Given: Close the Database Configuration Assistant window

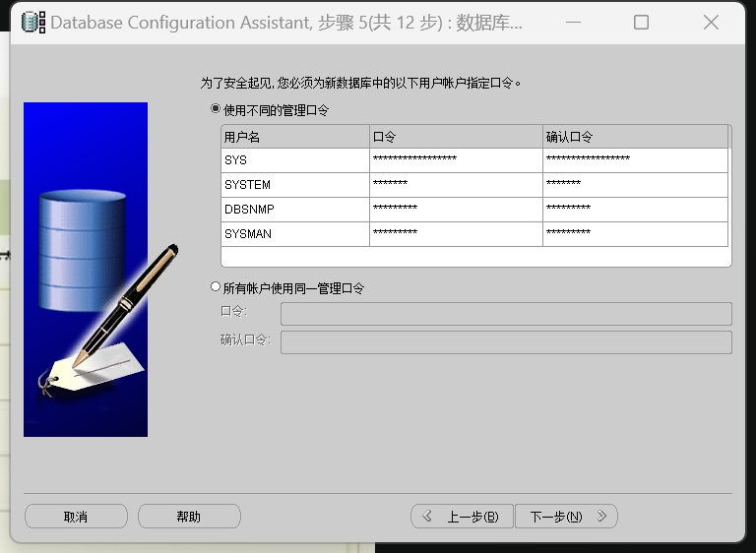Looking at the screenshot, I should coord(711,23).
